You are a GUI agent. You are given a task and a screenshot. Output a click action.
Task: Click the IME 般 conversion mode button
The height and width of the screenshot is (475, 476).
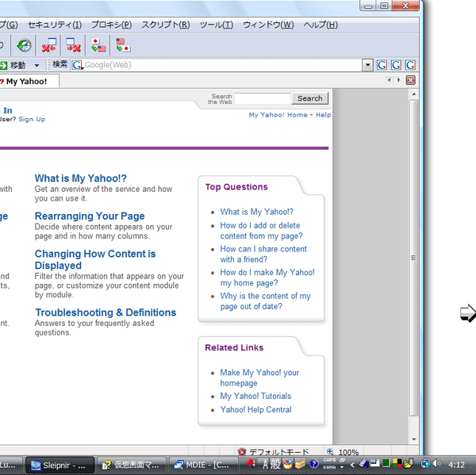(275, 464)
